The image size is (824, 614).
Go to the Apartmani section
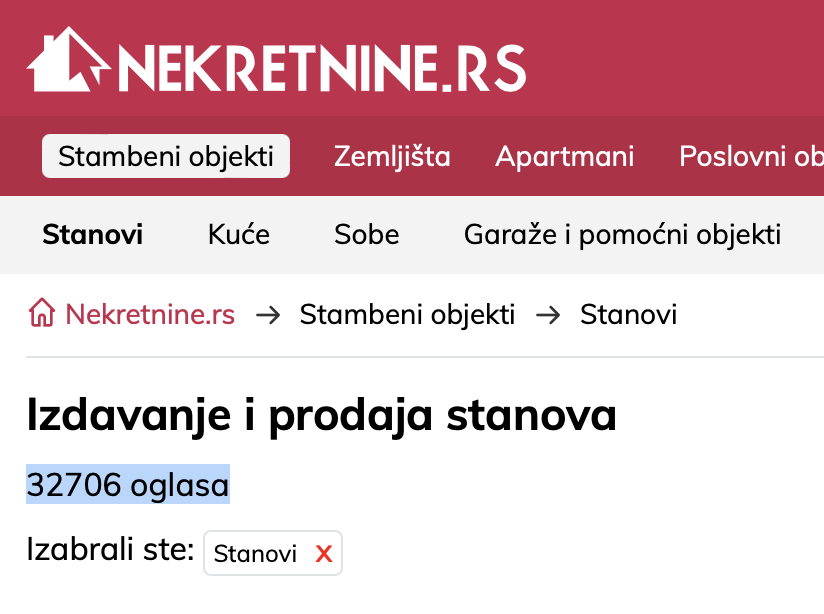pos(565,157)
